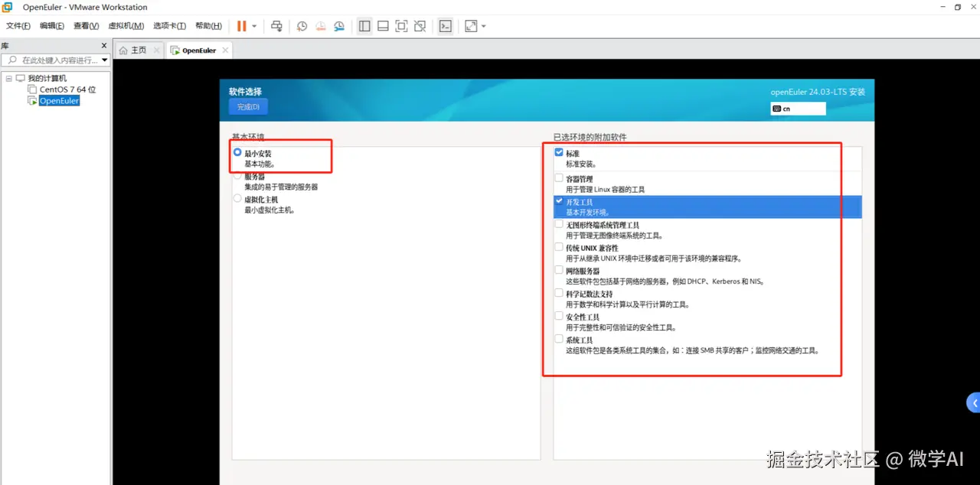Screen dimensions: 980x485
Task: Check the 传统 UNIX 兼容性 checkbox
Action: coord(559,247)
